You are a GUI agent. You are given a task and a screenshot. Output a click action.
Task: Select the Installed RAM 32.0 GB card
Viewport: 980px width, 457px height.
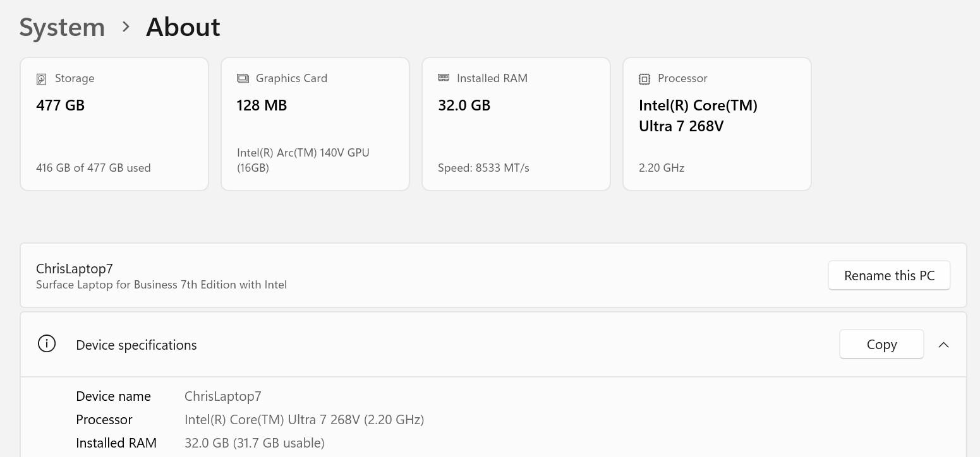coord(516,124)
